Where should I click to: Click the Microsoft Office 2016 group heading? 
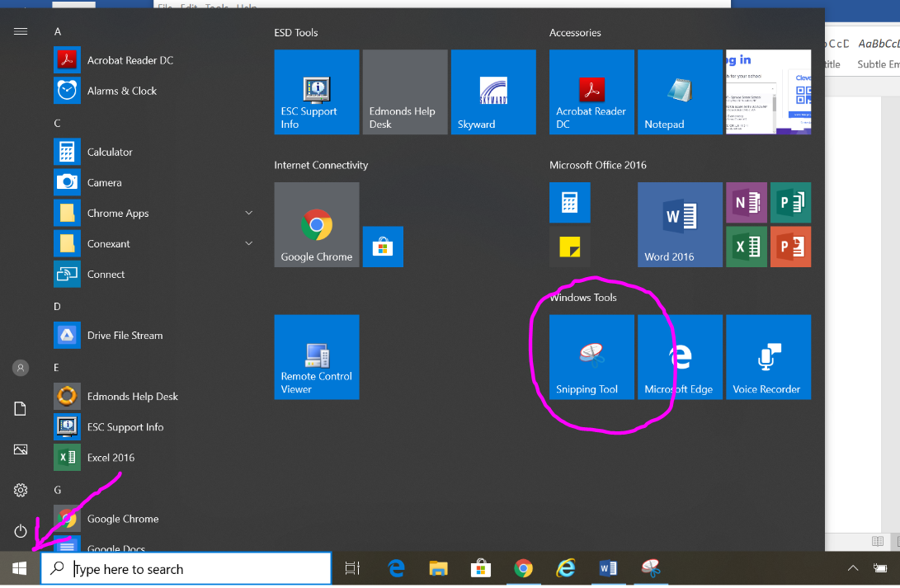tap(597, 165)
